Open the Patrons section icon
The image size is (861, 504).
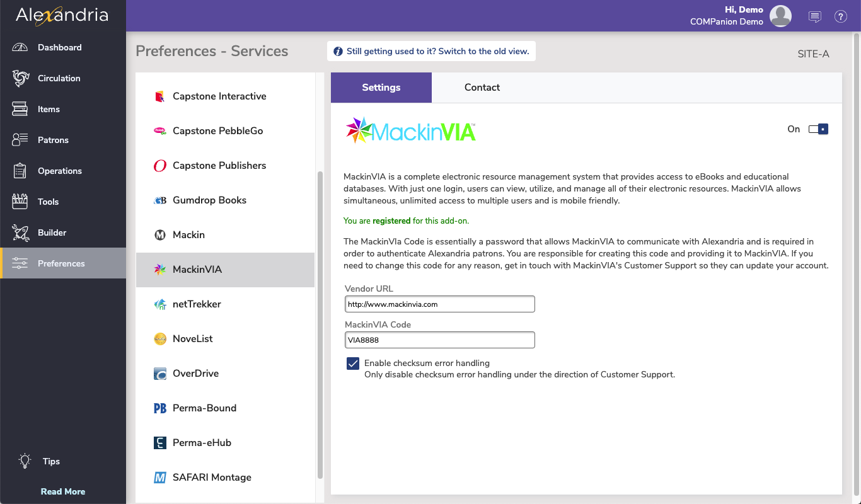[x=20, y=140]
